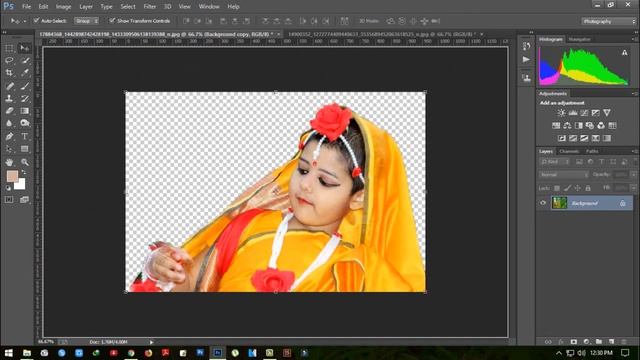
Task: Open the Filter menu
Action: (149, 7)
